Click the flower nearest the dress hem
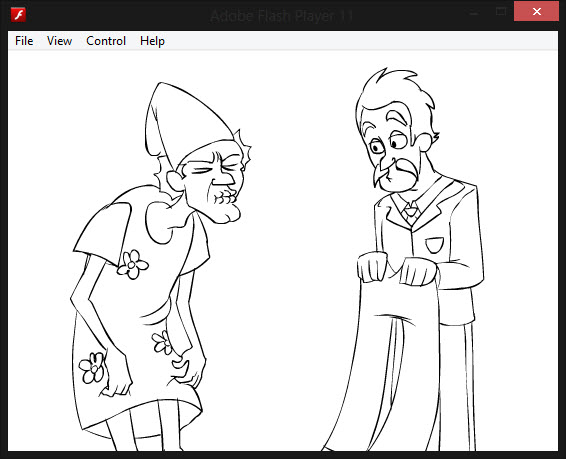Viewport: 566px width, 459px height. pyautogui.click(x=92, y=368)
